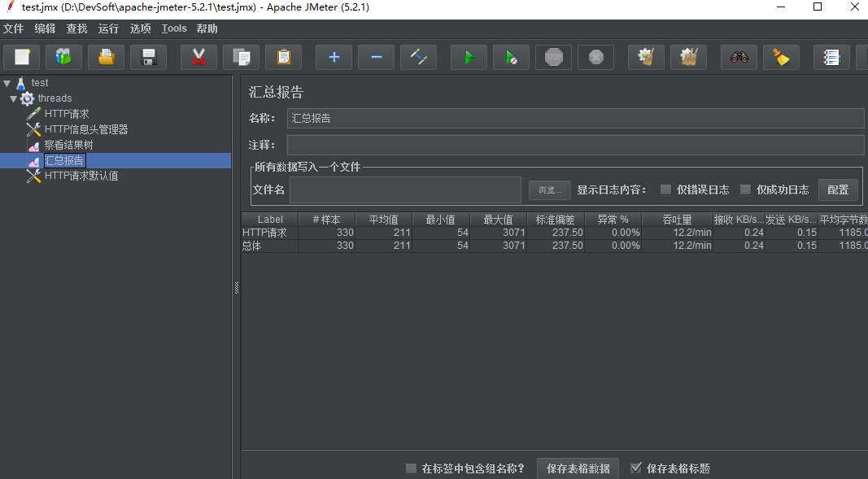
Task: Clear current results with gear-broom icon
Action: tap(646, 57)
